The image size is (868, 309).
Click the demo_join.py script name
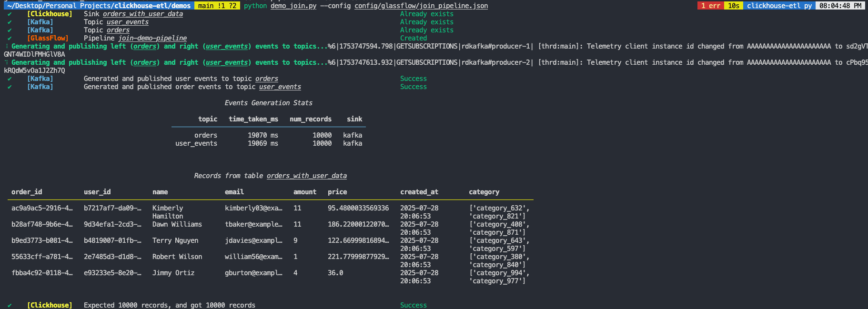tap(293, 6)
